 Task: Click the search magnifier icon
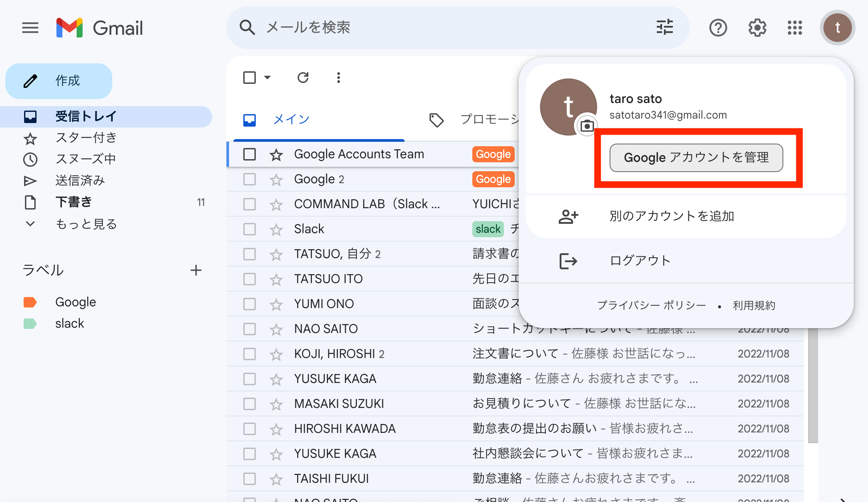(247, 27)
